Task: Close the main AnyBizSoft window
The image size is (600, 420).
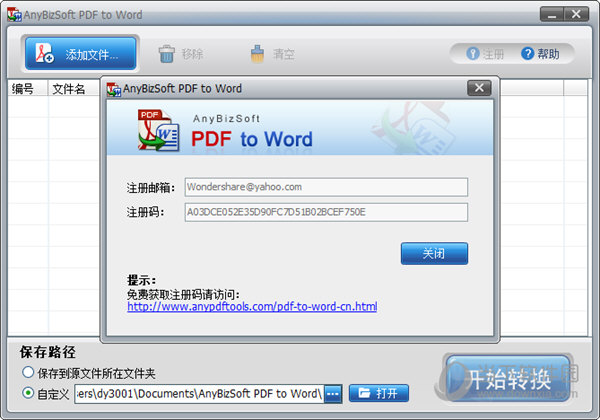Action: 576,15
